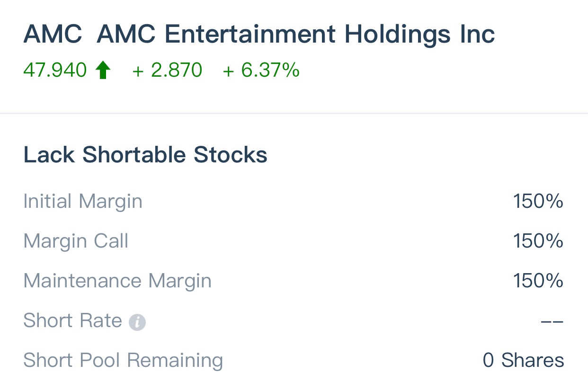Click the word Holdings in the title
Screen dimensions: 588x391
coord(398,34)
